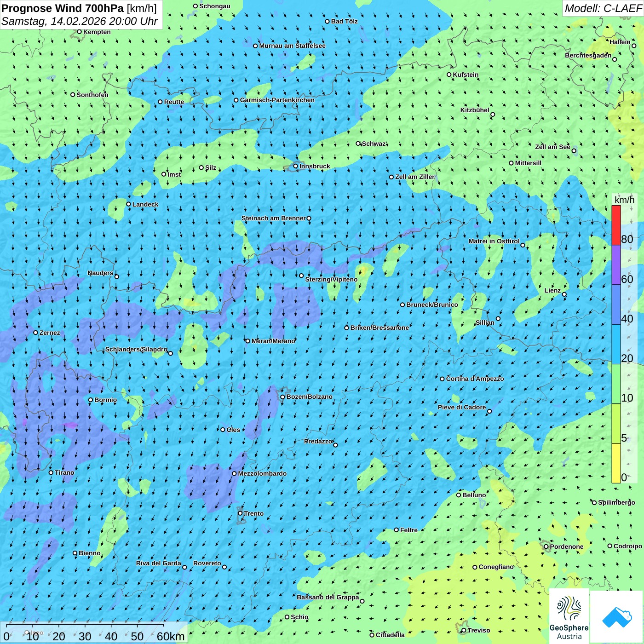Click the green 10-20 legend color
Image resolution: width=644 pixels, height=644 pixels.
[616, 384]
